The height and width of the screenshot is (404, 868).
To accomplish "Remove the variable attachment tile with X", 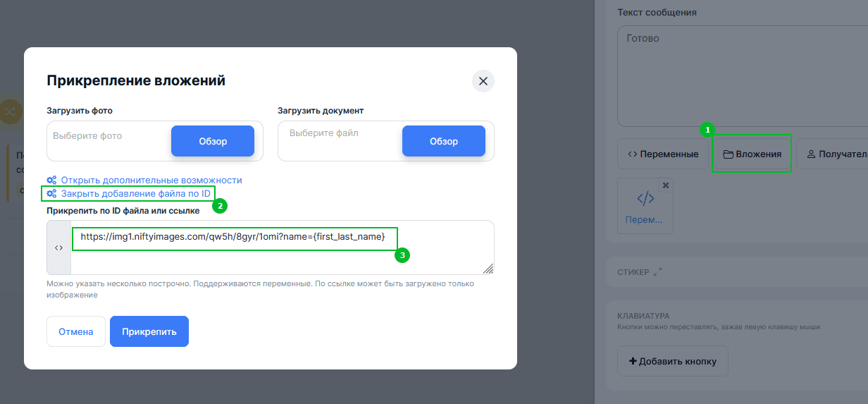I will 666,185.
